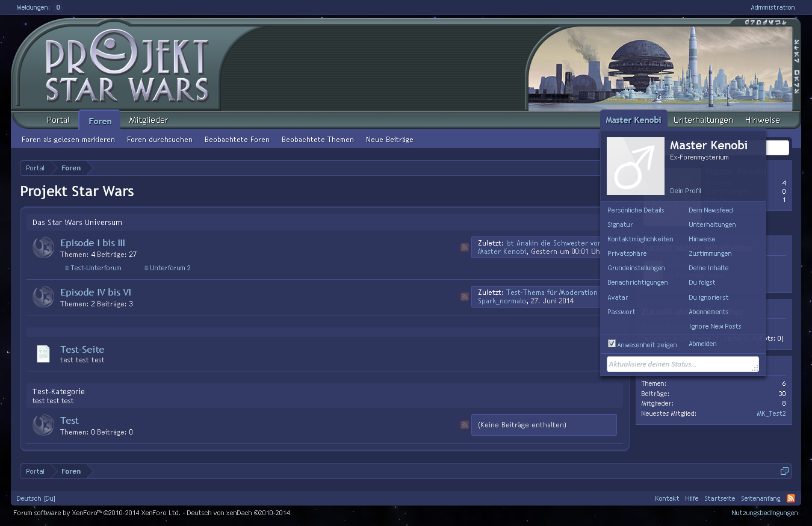
Task: Open the 'Episode I bis III' forum
Action: (93, 243)
